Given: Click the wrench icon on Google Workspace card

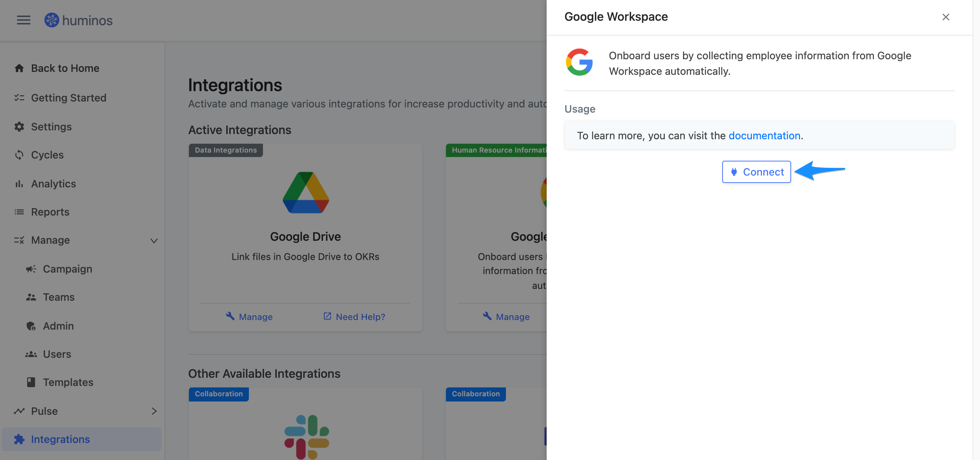Looking at the screenshot, I should tap(487, 316).
